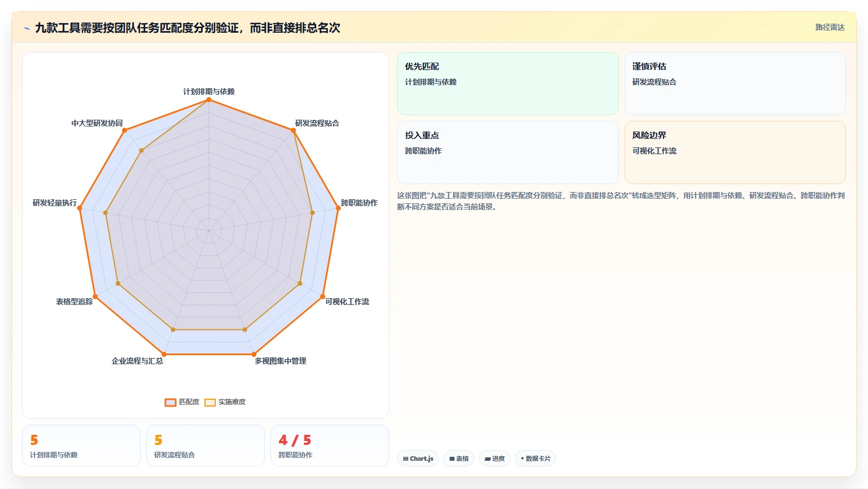Click the orange data point at 表格型追踪
The width and height of the screenshot is (868, 489).
(95, 296)
